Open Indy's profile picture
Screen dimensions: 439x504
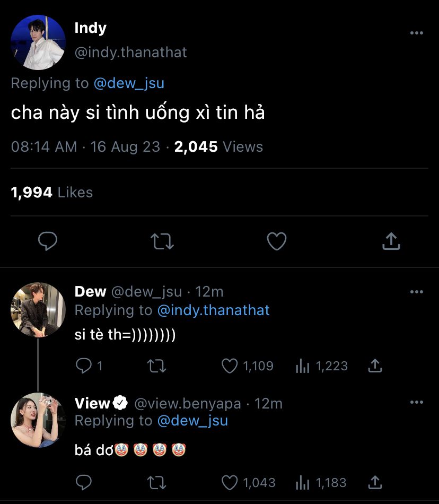[38, 42]
